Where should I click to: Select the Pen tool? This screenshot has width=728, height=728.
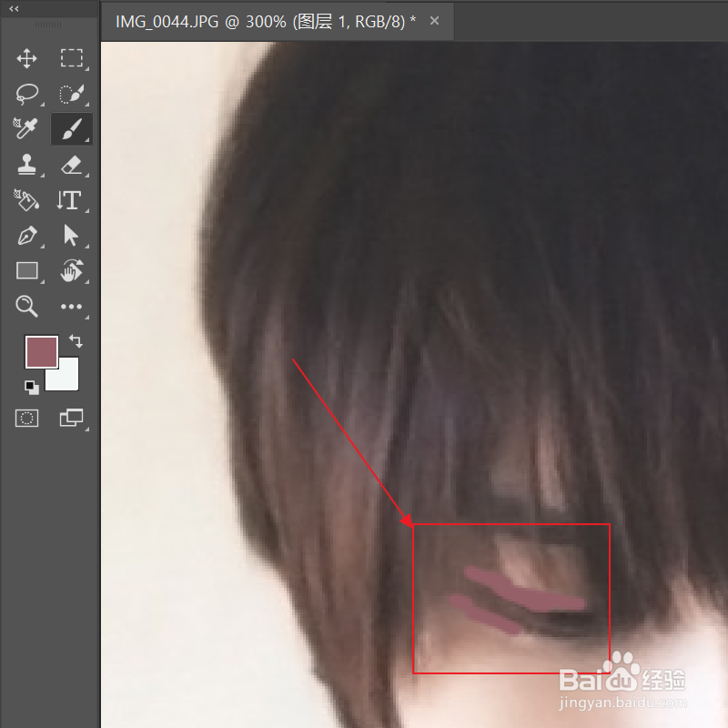click(x=27, y=236)
